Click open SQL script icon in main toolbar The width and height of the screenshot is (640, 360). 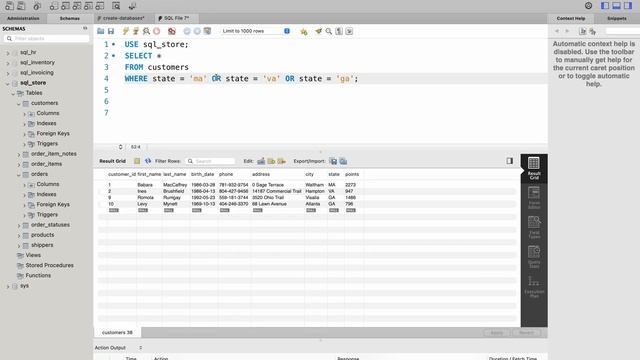pyautogui.click(x=21, y=6)
